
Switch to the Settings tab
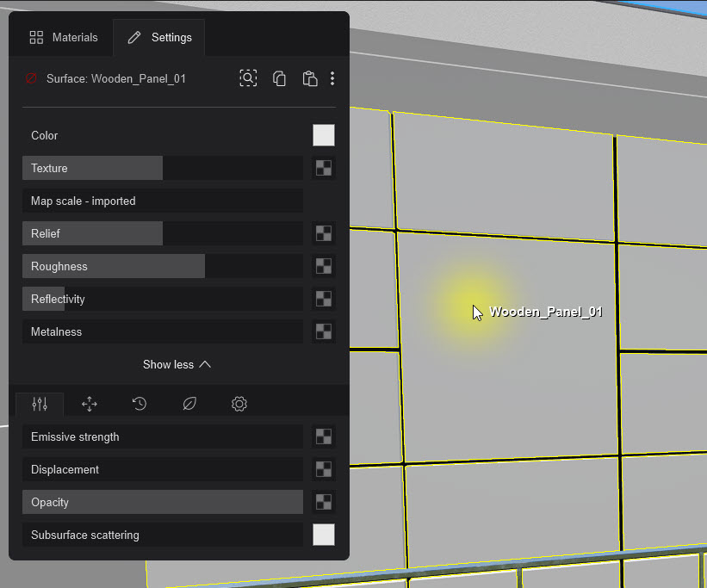(159, 38)
